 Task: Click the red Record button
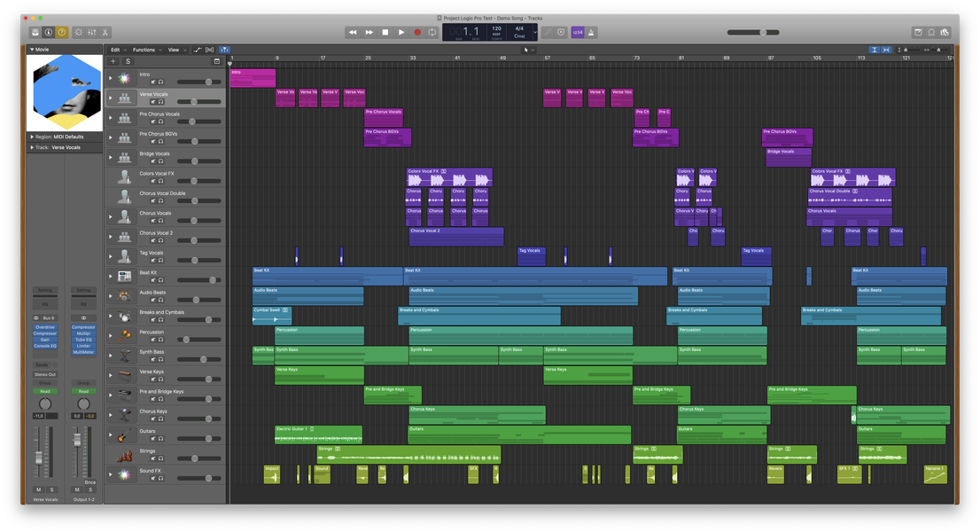pyautogui.click(x=417, y=32)
